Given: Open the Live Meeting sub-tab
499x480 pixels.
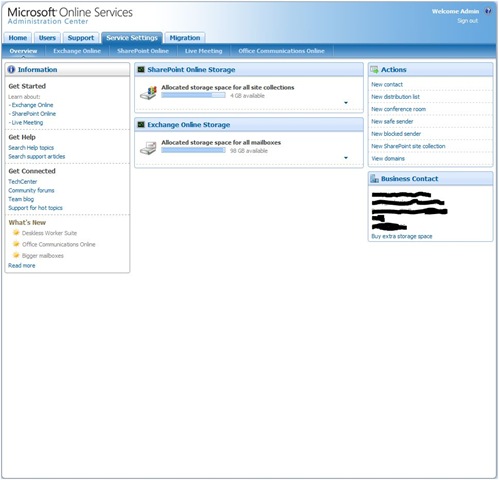Looking at the screenshot, I should coord(204,51).
